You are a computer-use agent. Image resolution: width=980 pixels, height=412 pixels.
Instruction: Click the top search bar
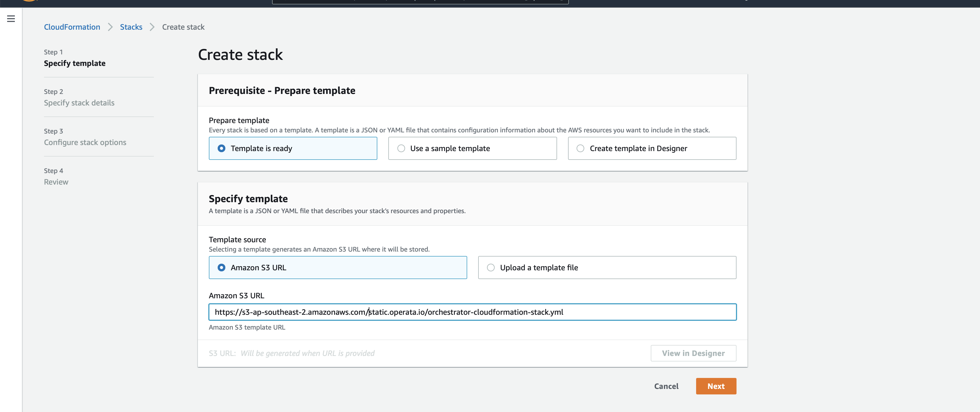pos(420,2)
